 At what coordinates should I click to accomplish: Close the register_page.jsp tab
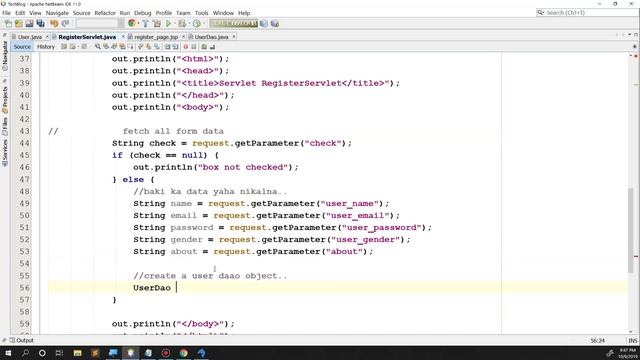[x=183, y=37]
